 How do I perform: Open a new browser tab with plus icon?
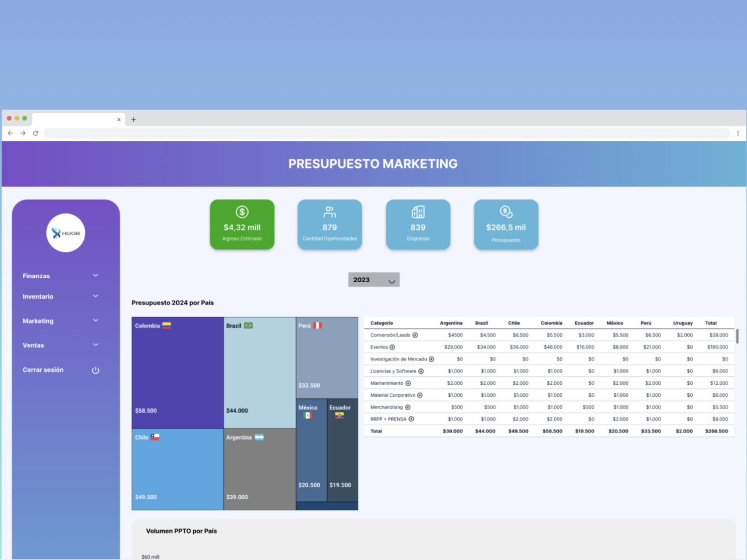click(x=133, y=119)
